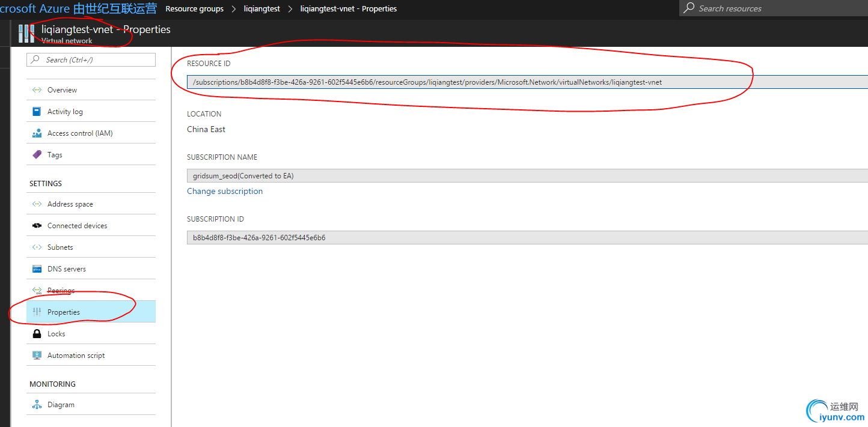This screenshot has height=427, width=868.
Task: Open the Subnets settings
Action: tap(91, 247)
